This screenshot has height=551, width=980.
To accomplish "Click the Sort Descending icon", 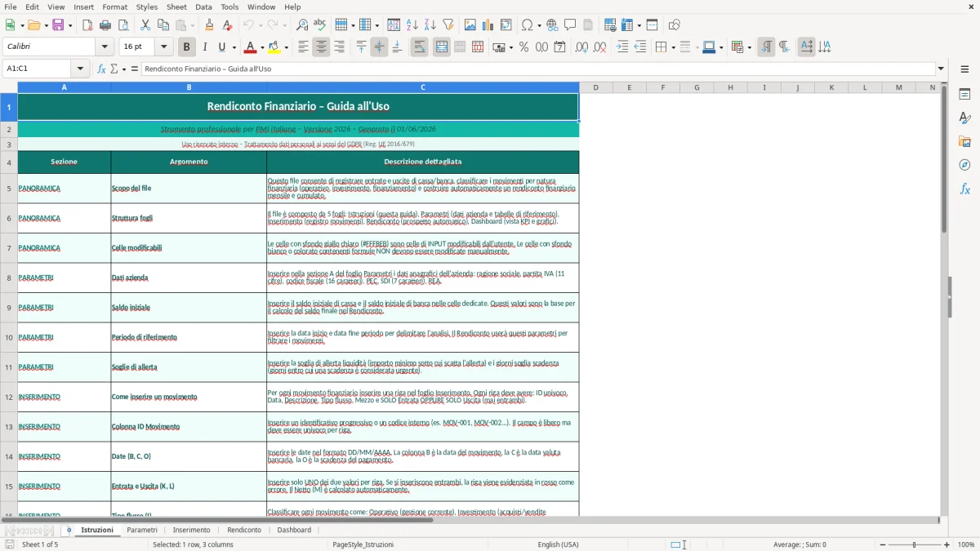I will (x=430, y=25).
